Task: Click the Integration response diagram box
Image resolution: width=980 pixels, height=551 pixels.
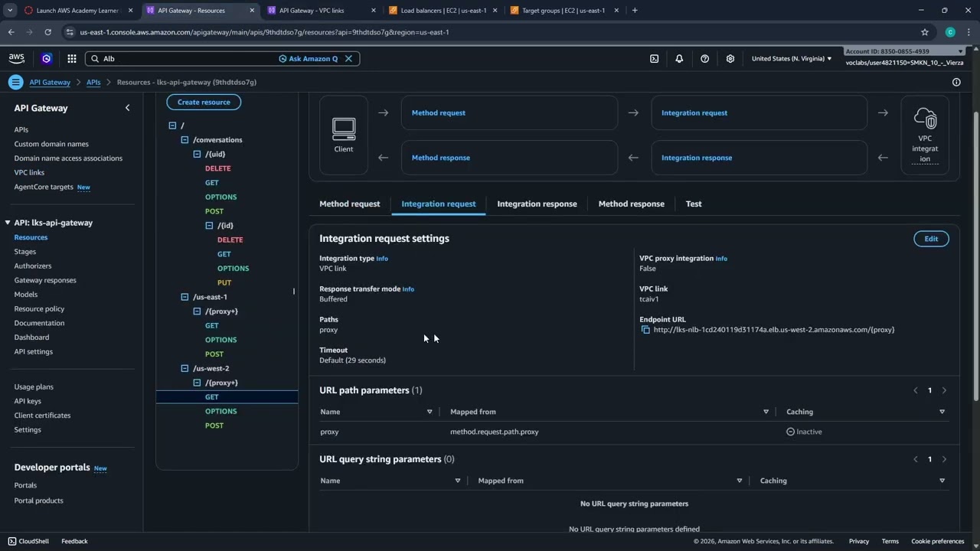Action: [759, 158]
